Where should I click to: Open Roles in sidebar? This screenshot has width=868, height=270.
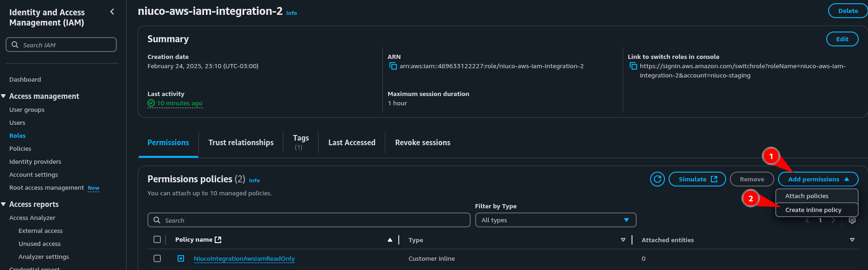tap(17, 135)
